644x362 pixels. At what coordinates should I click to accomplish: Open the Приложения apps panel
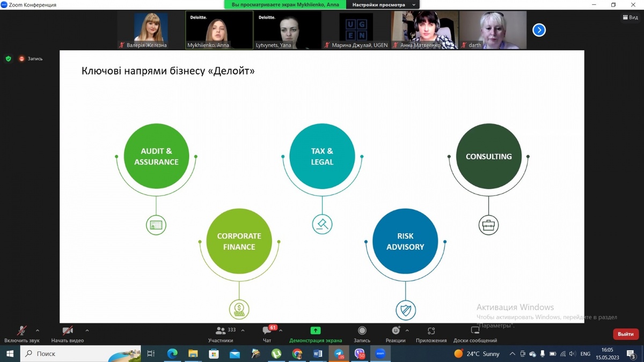click(x=431, y=334)
